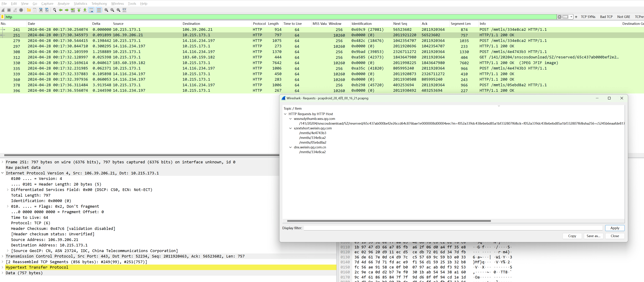Click the Apply button in Requests dialog

[x=614, y=228]
